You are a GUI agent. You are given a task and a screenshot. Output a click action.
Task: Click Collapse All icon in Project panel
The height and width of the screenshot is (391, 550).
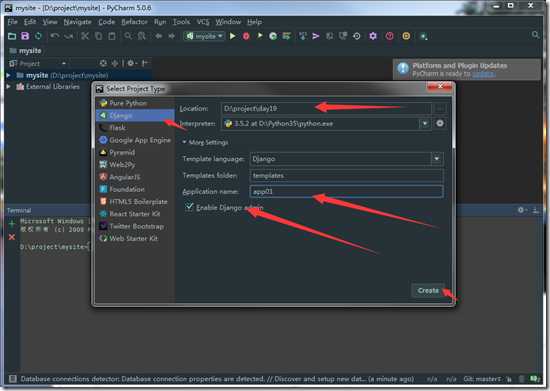click(x=115, y=63)
